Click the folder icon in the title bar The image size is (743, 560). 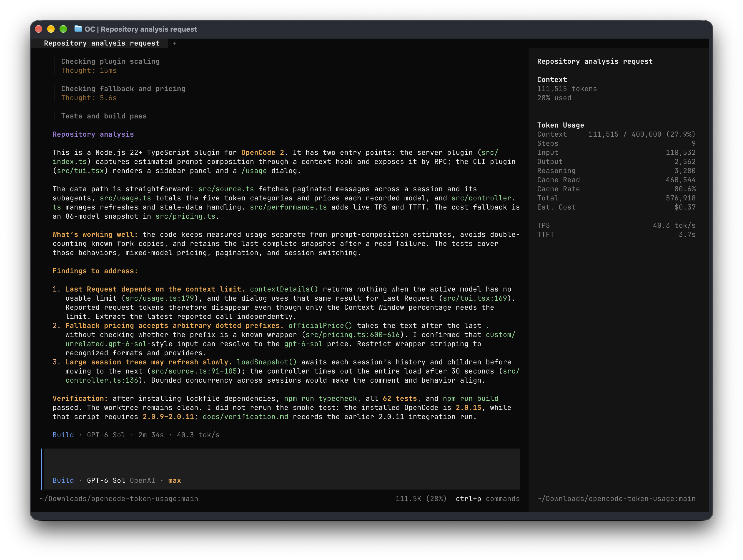click(x=78, y=29)
